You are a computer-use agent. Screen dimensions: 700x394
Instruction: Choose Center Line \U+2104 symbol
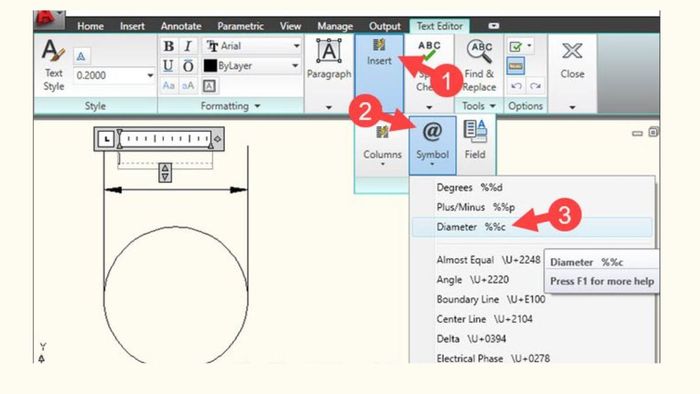[484, 319]
